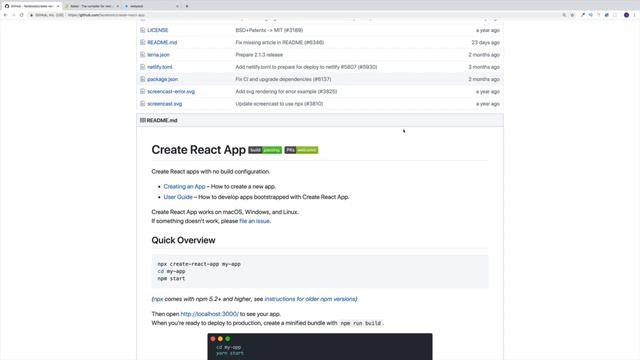Click the browser back arrow

point(5,15)
